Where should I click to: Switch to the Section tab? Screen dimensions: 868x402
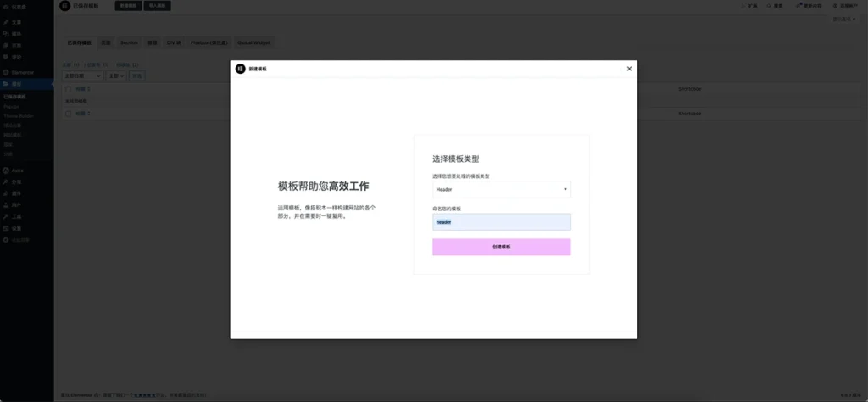(129, 42)
